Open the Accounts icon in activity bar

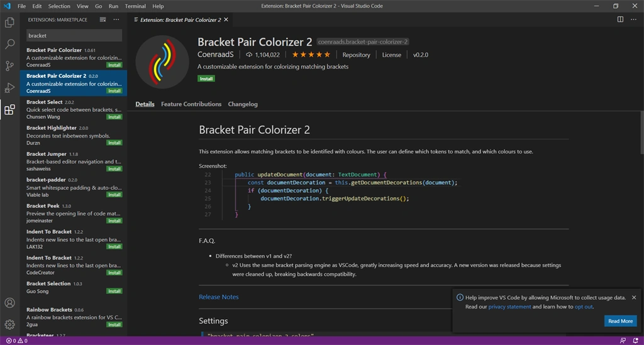[x=9, y=303]
